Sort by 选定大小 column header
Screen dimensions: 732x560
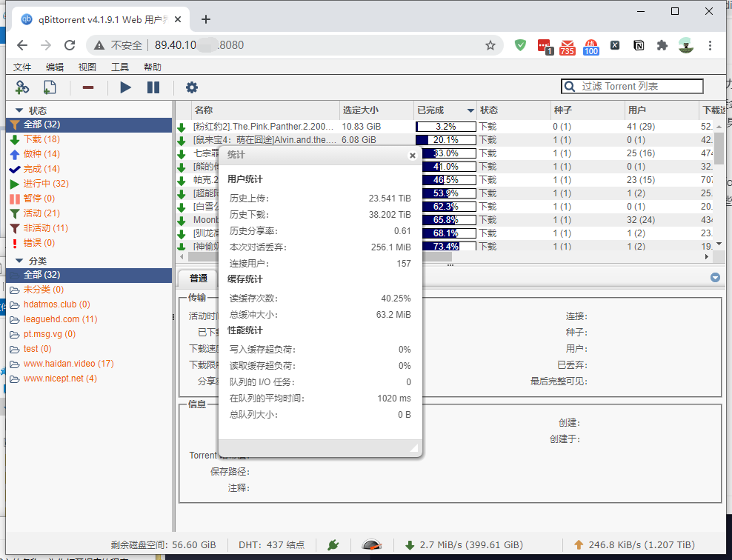click(x=376, y=110)
